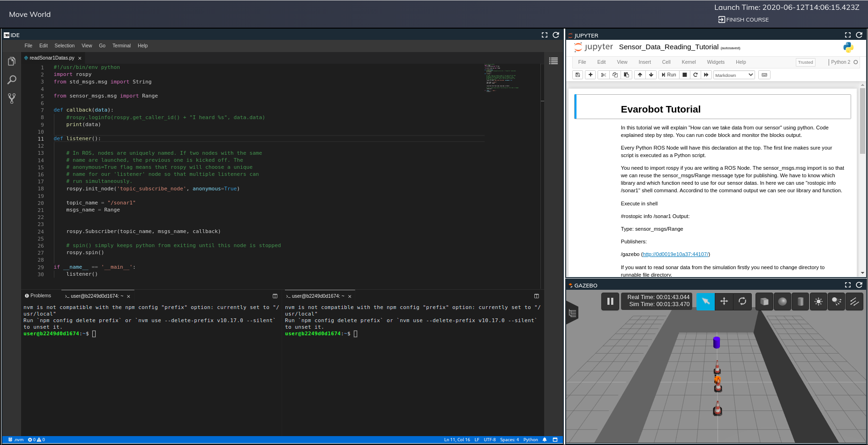Reload the IDE panel
This screenshot has height=445, width=868.
click(x=556, y=35)
